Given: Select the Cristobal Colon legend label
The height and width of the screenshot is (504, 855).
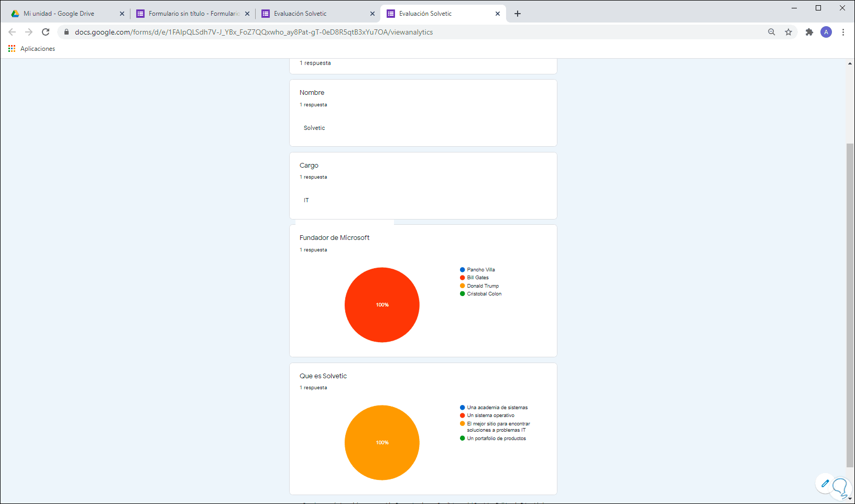Looking at the screenshot, I should point(485,294).
